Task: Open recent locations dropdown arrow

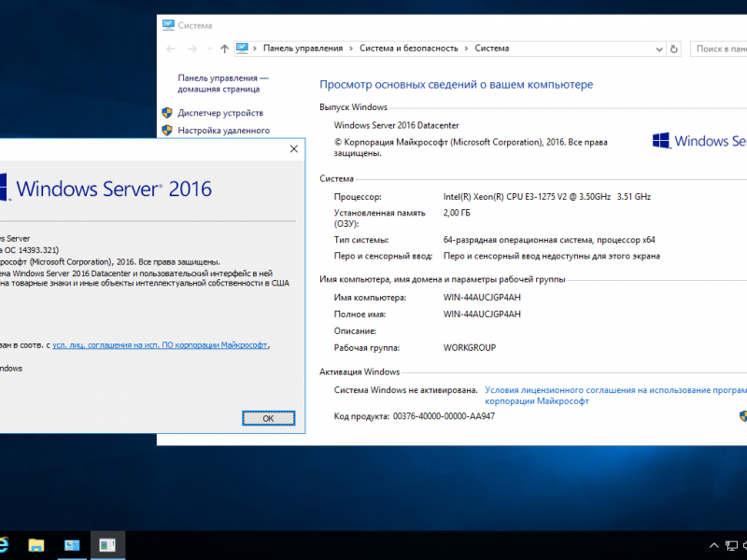Action: pos(209,49)
